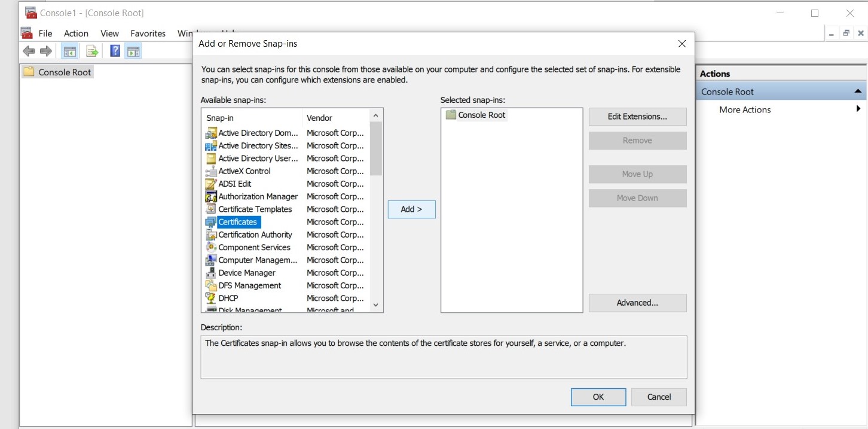Screen dimensions: 868x429
Task: Click the Forward arrow in the MMC toolbar
Action: (45, 51)
